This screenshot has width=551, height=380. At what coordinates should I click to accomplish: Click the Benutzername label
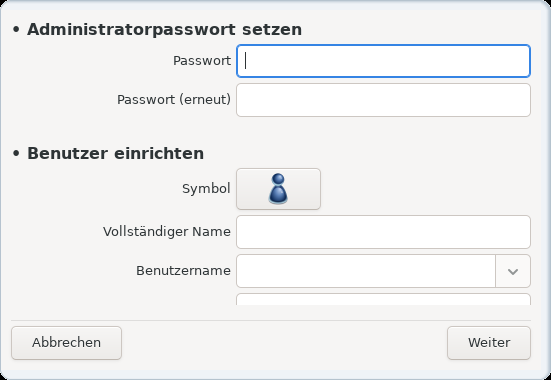183,271
